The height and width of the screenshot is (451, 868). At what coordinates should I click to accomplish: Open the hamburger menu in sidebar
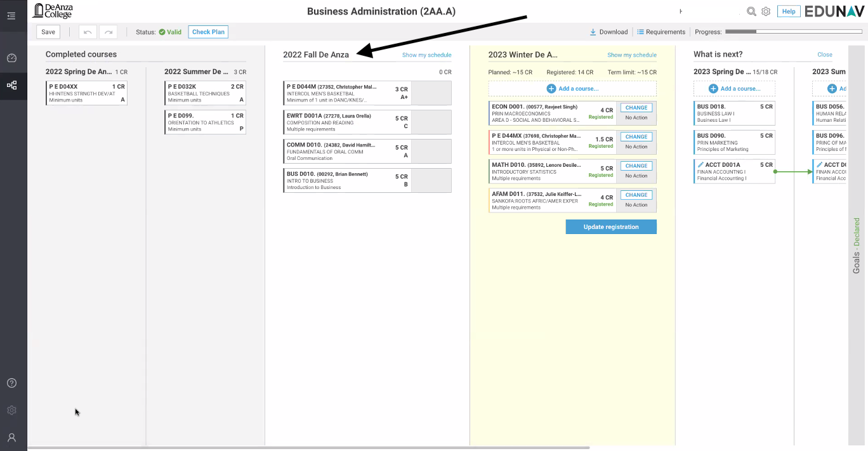pyautogui.click(x=11, y=16)
